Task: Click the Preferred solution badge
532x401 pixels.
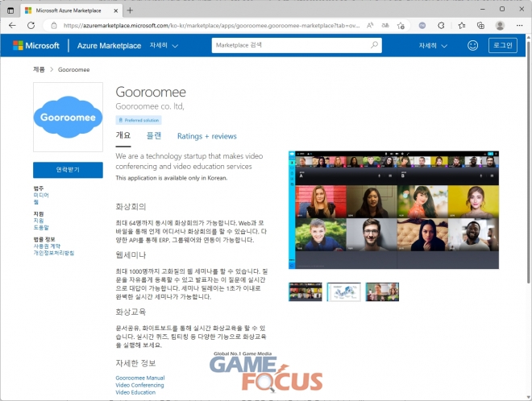Action: click(x=139, y=120)
